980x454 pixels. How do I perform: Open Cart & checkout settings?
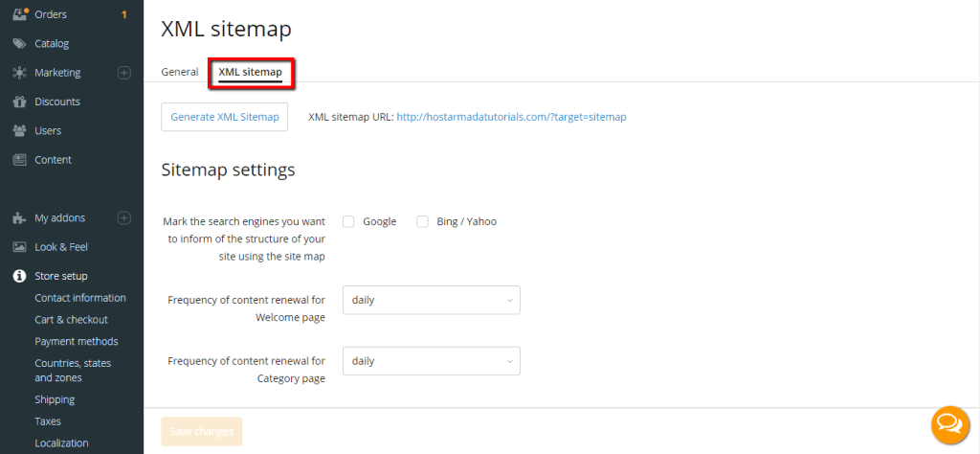pyautogui.click(x=71, y=320)
